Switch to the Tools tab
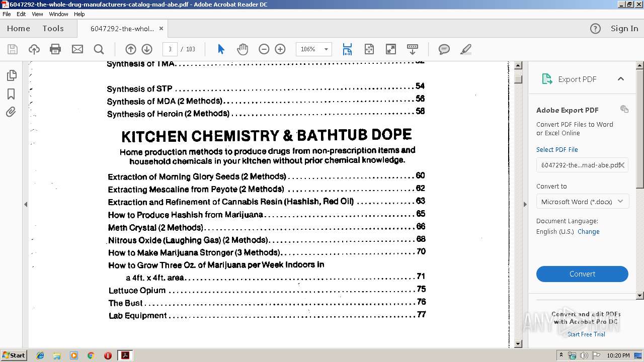Screen dimensions: 644x362 [x=53, y=29]
